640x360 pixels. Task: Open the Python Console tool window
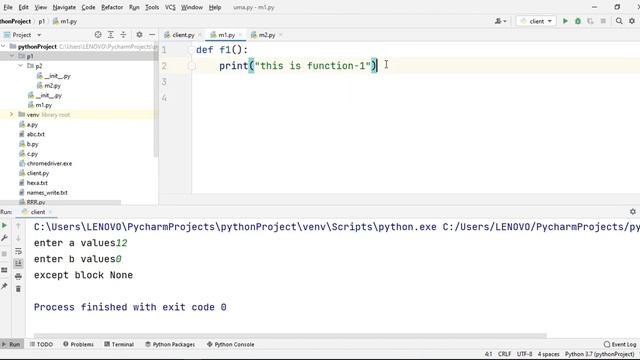(230, 344)
